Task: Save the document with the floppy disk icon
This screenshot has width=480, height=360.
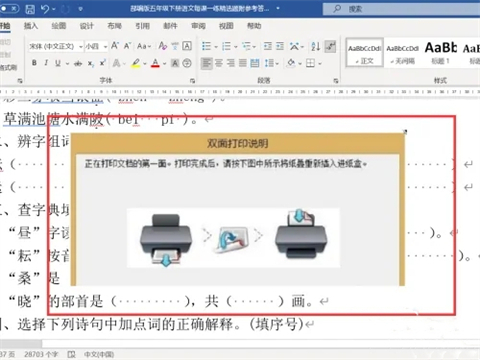Action: pos(30,9)
